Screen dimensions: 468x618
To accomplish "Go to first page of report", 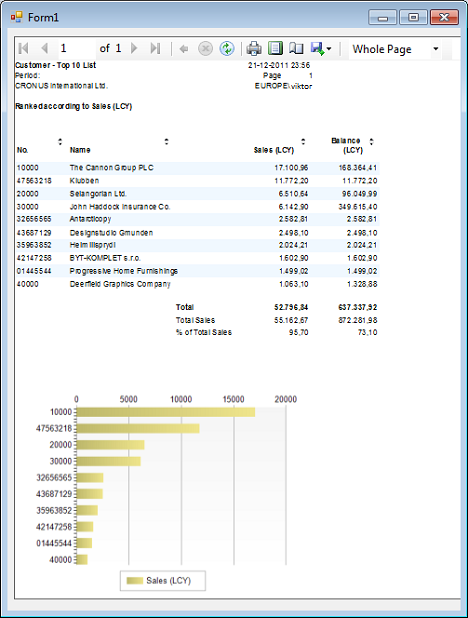I will coord(24,48).
